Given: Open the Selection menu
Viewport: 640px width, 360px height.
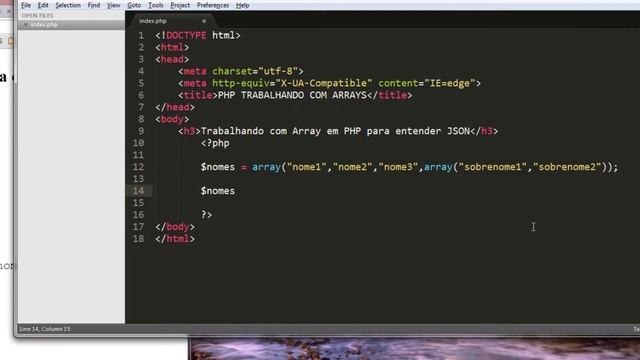Looking at the screenshot, I should pyautogui.click(x=68, y=5).
